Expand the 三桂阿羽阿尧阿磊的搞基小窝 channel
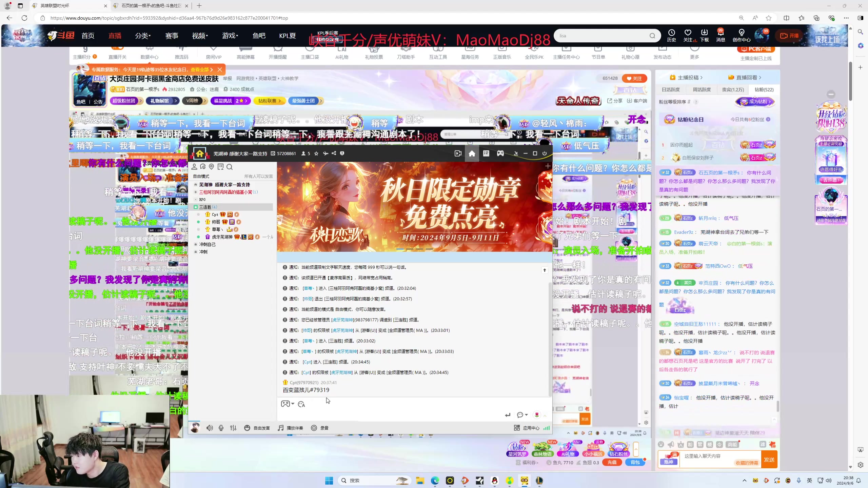The image size is (868, 488). click(x=196, y=192)
